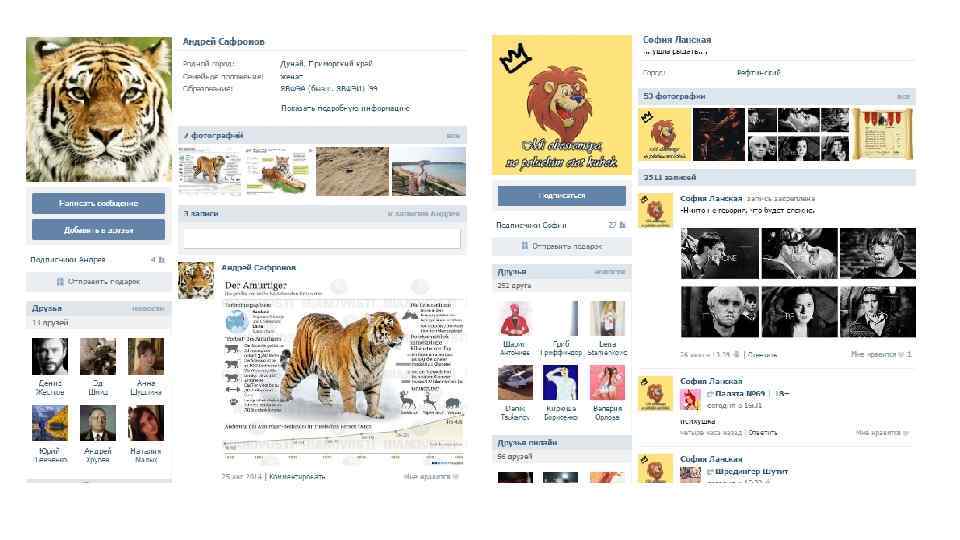Click Sofia's subscribers count icon
The width and height of the screenshot is (960, 540).
point(622,225)
